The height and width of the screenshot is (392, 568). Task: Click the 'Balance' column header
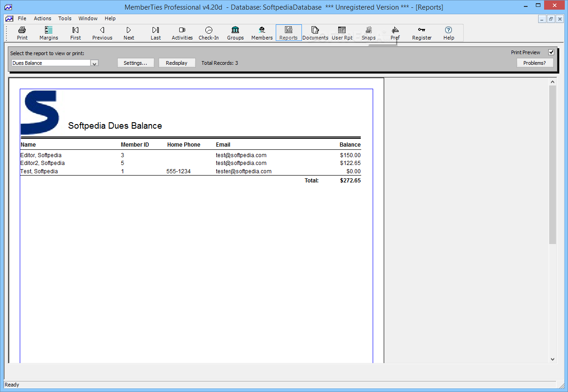pos(350,145)
